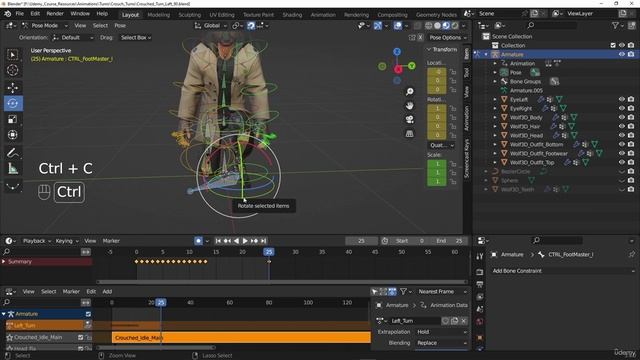Toggle Crouched_Idle_Main track checkbox

pos(80,338)
